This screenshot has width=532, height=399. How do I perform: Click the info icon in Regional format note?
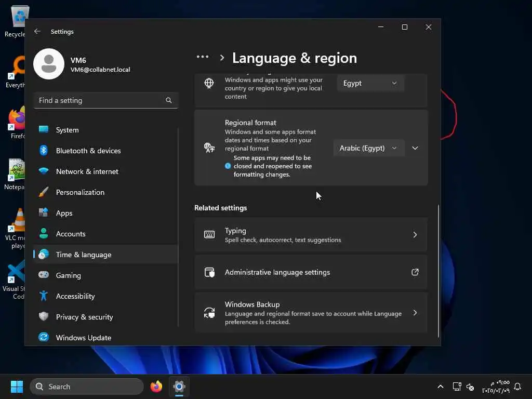tap(228, 166)
